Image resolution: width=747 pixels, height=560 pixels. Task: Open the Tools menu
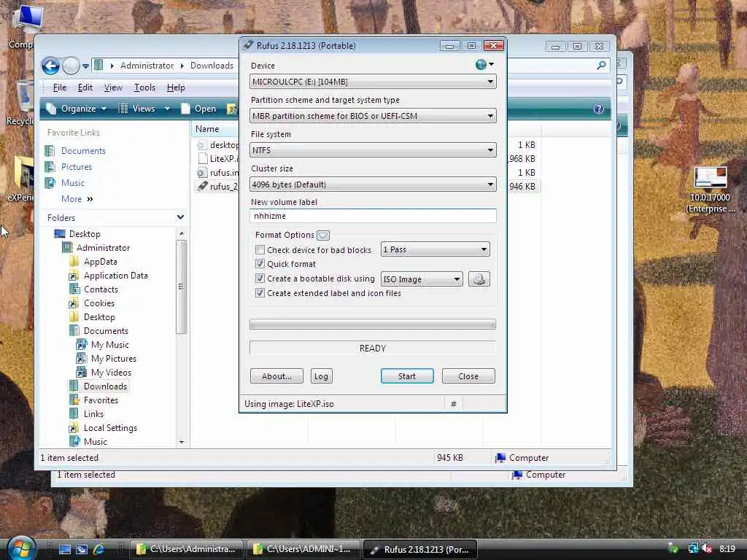click(144, 87)
